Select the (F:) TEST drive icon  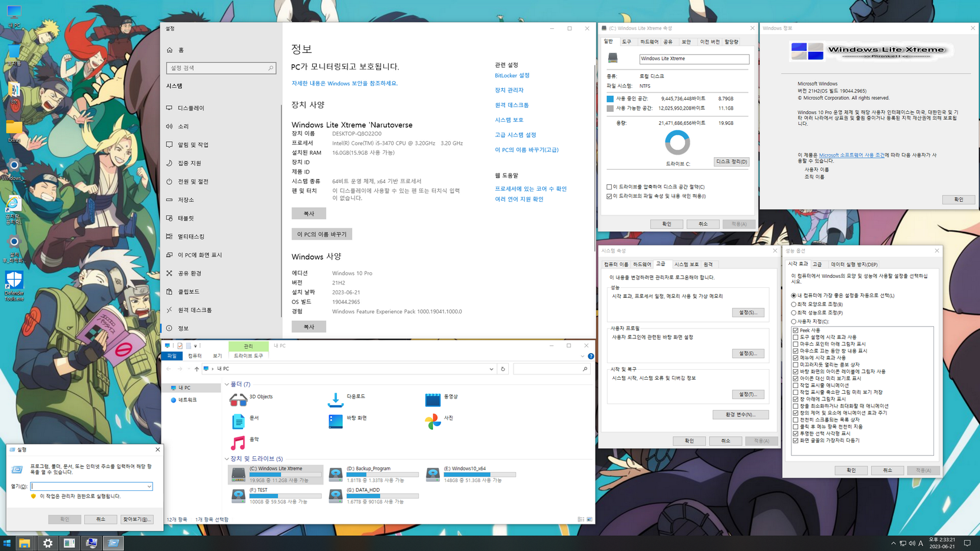238,496
